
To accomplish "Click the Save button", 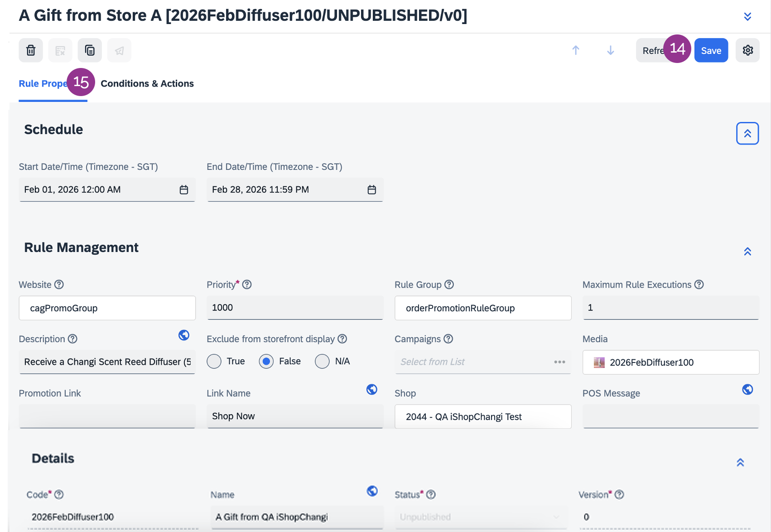I will [x=711, y=51].
